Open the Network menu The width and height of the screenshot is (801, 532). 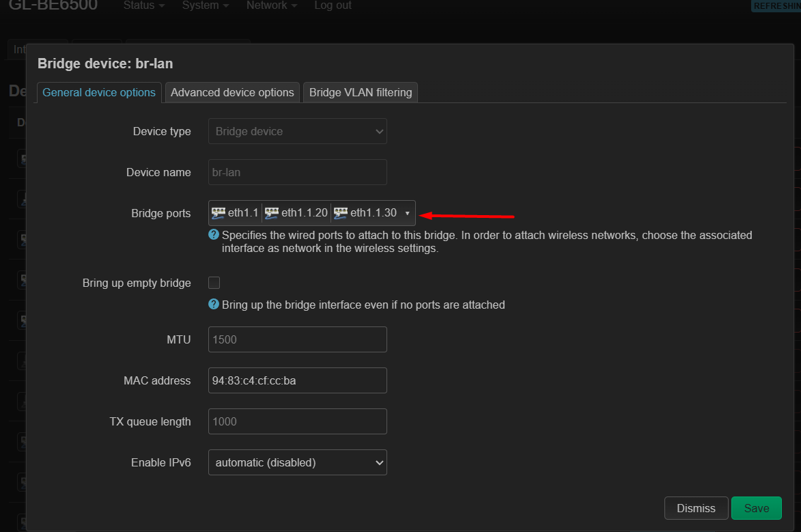[x=271, y=5]
